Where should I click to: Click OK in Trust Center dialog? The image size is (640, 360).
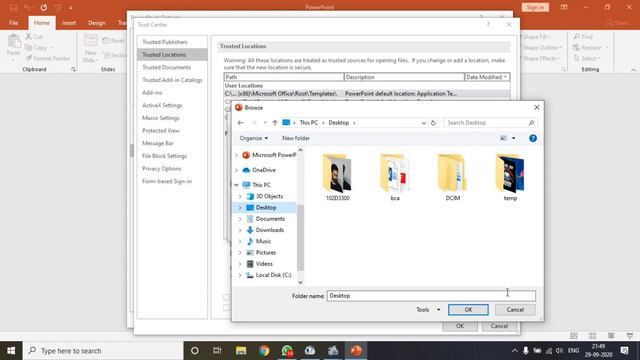pyautogui.click(x=460, y=326)
